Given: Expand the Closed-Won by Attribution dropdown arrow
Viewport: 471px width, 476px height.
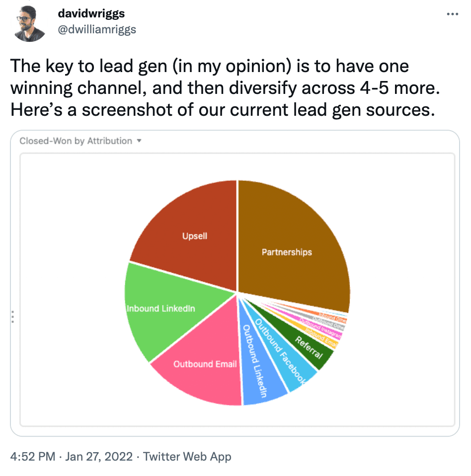Looking at the screenshot, I should pyautogui.click(x=139, y=141).
